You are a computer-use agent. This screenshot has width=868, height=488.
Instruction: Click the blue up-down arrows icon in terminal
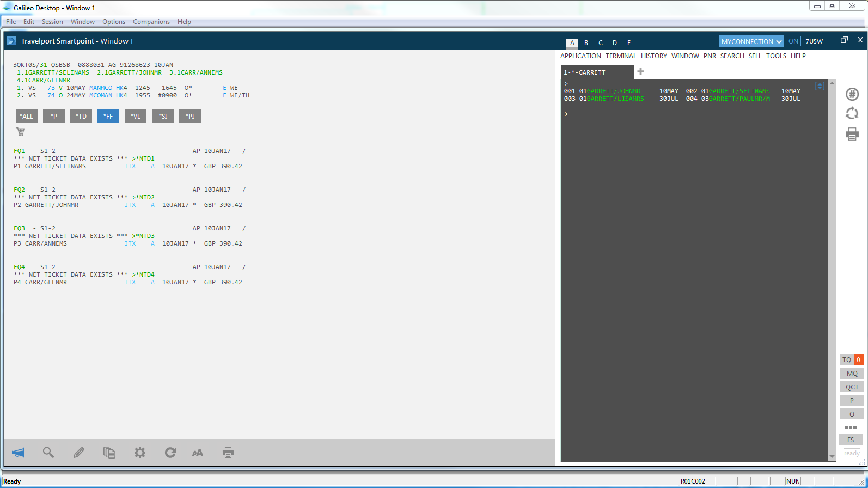(820, 86)
